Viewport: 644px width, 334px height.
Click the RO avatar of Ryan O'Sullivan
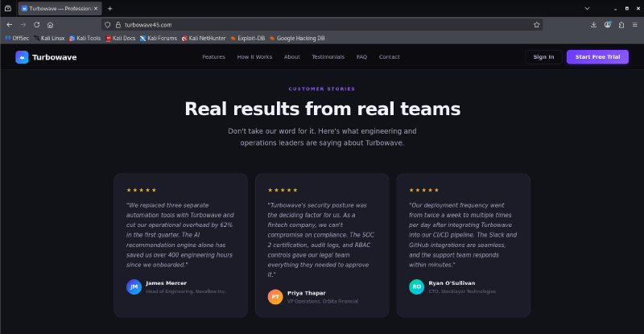tap(416, 287)
